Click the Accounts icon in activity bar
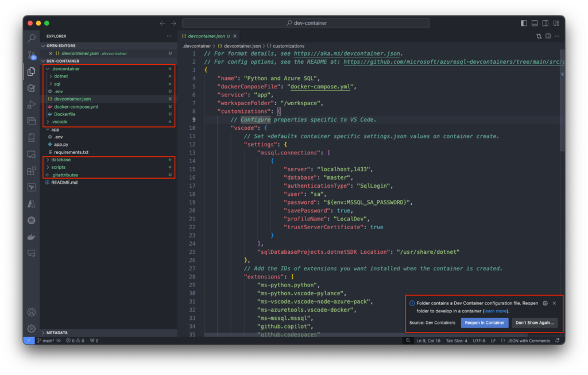Screen dimensions: 588x375 click(31, 312)
